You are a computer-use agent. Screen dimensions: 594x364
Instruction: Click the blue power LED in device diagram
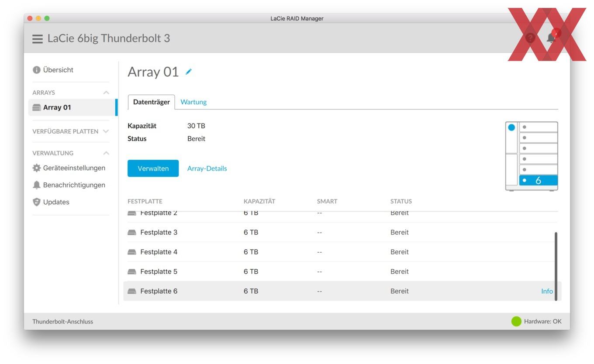click(511, 127)
